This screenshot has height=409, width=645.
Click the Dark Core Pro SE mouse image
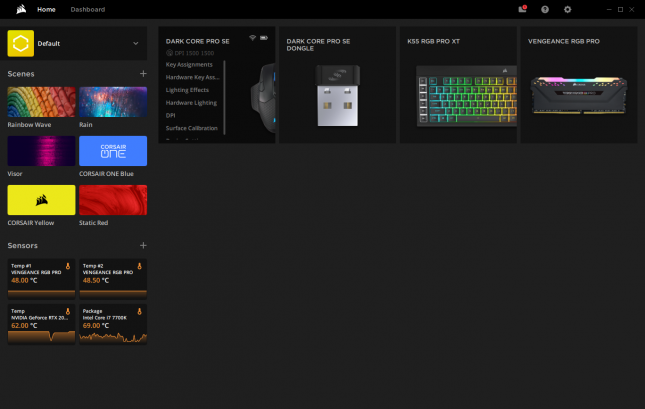point(263,98)
